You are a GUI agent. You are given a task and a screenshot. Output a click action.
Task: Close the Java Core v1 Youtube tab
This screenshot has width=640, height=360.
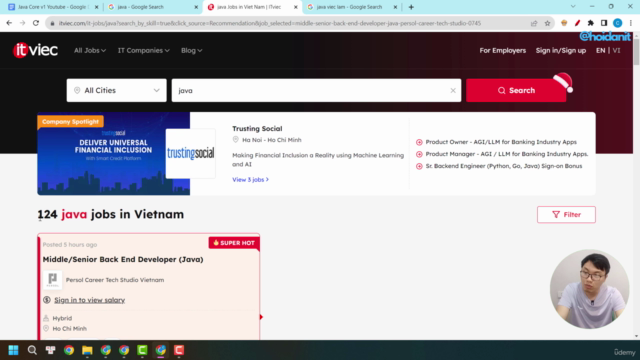96,7
